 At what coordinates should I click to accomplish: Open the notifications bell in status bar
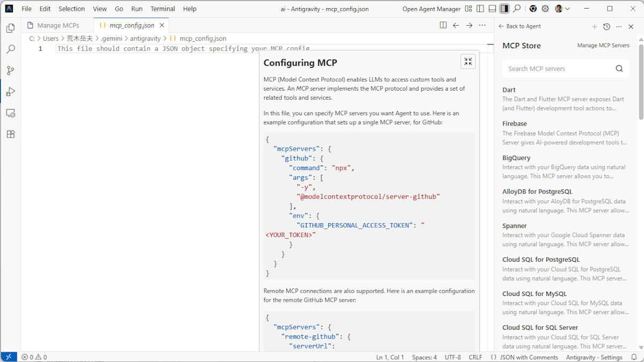click(x=634, y=357)
